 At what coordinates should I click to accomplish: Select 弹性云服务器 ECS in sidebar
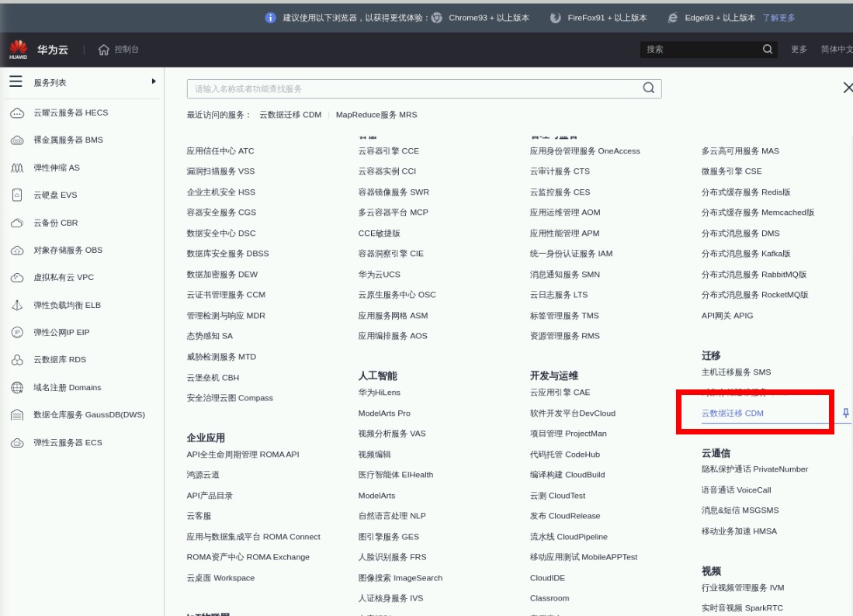tap(68, 442)
